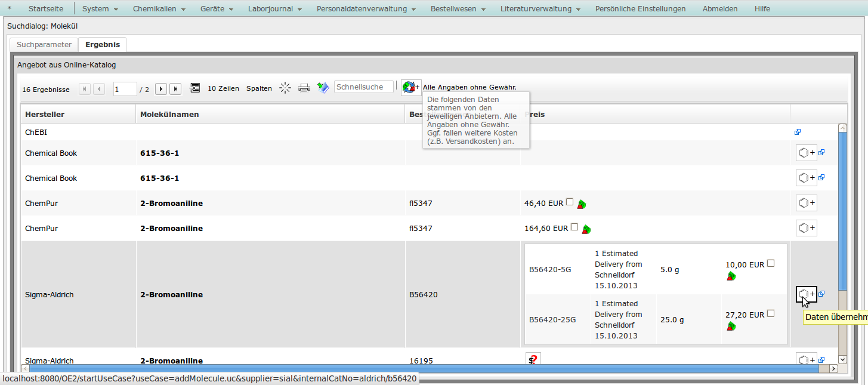The width and height of the screenshot is (868, 385).
Task: Import molecule data for ChemPur 46,40 EUR
Action: pyautogui.click(x=807, y=203)
